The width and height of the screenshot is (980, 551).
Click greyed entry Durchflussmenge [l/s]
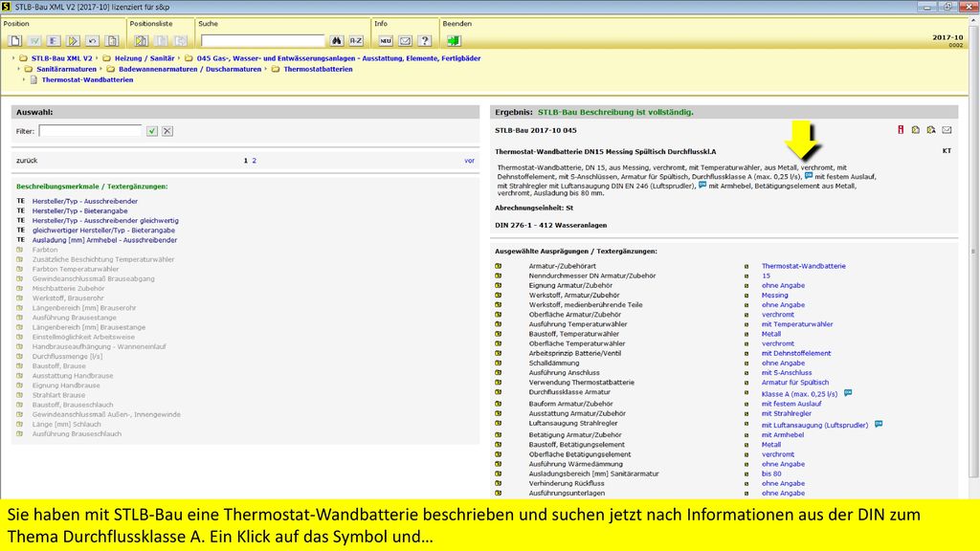coord(68,356)
